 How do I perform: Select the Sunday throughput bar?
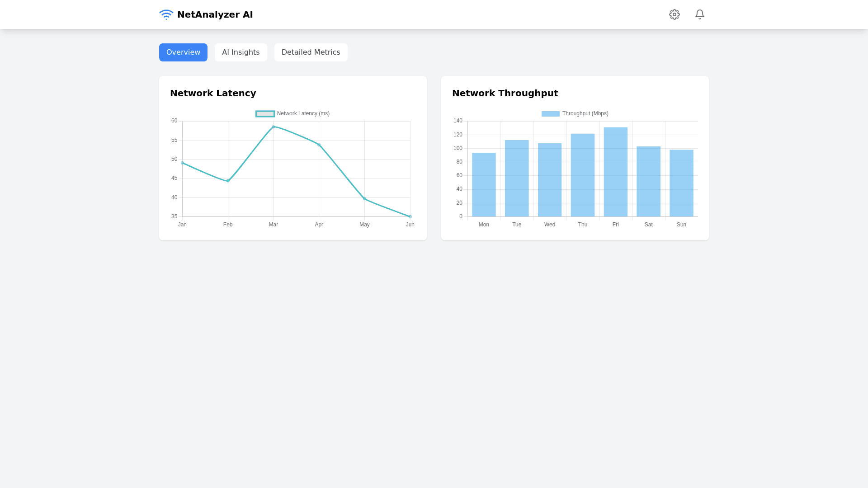(x=681, y=183)
